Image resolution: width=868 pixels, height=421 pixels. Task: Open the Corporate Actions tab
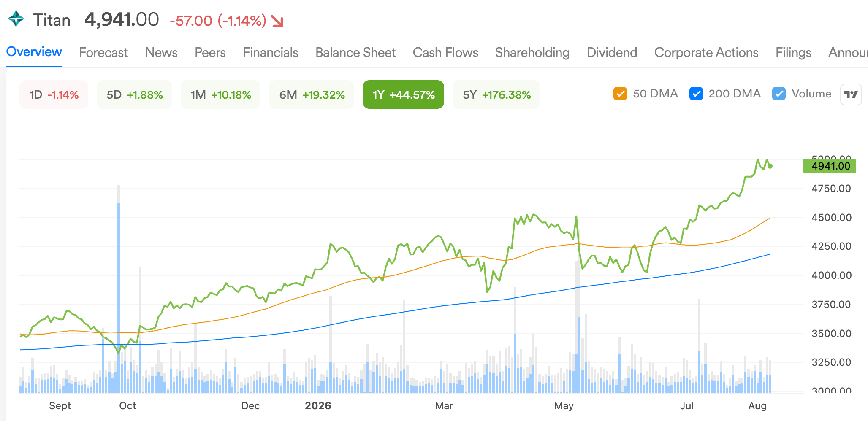pos(706,52)
